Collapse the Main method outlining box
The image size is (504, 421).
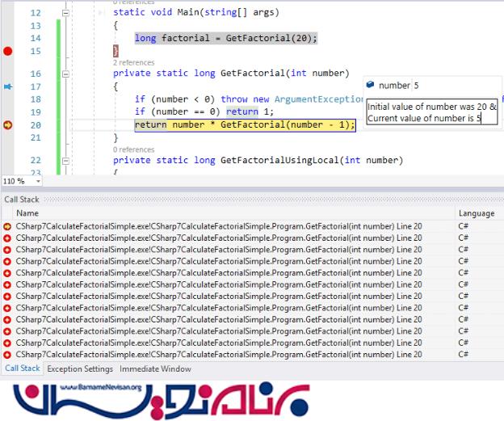[65, 14]
